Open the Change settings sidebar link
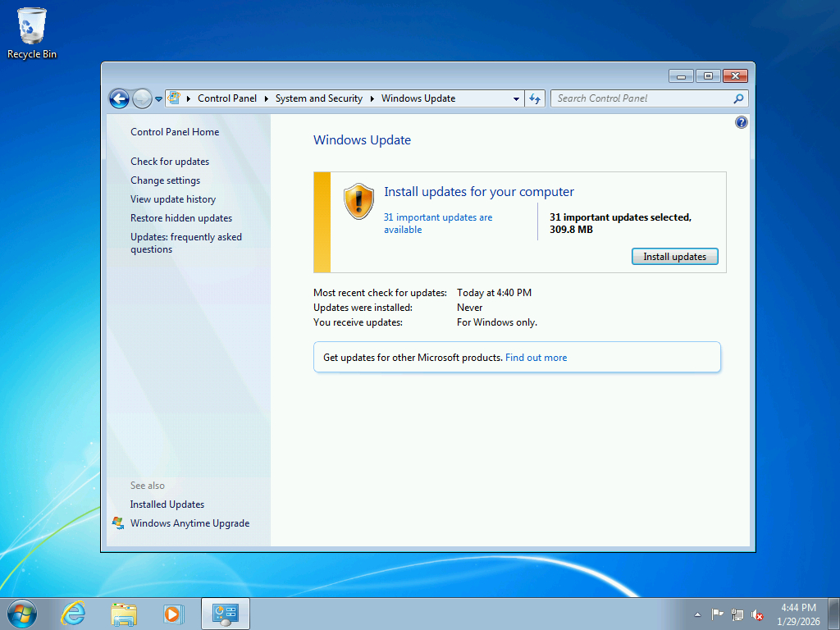 coord(165,180)
